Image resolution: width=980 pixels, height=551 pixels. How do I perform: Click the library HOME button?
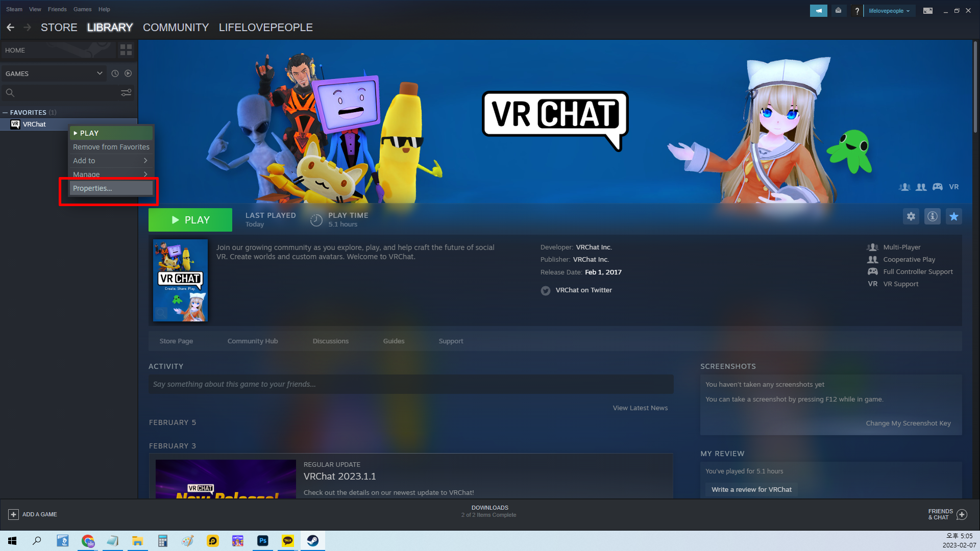(58, 50)
